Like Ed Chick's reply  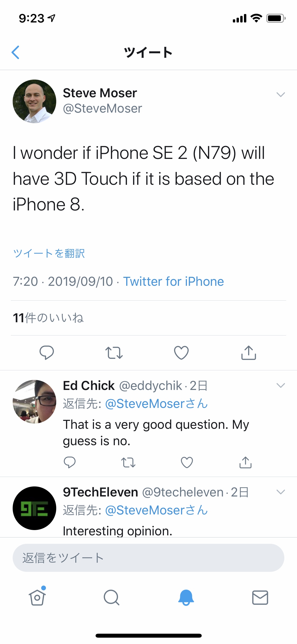(187, 462)
